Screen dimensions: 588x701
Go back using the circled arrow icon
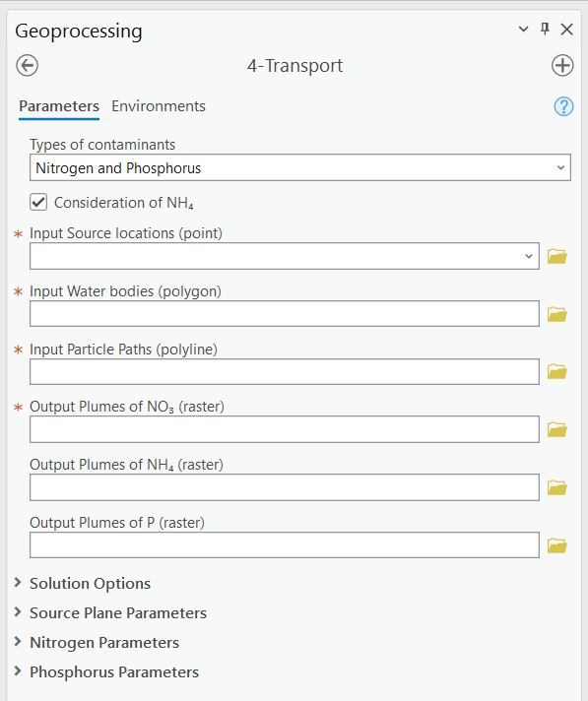[28, 66]
